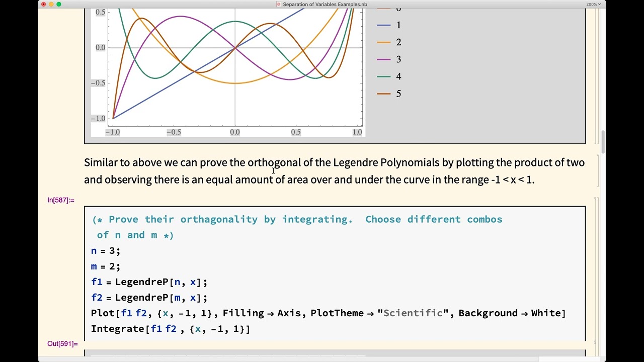
Task: Click the green legend line for curve 4
Action: click(384, 76)
